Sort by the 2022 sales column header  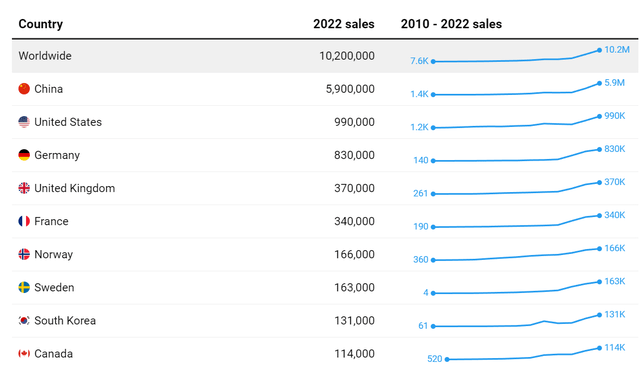(344, 24)
